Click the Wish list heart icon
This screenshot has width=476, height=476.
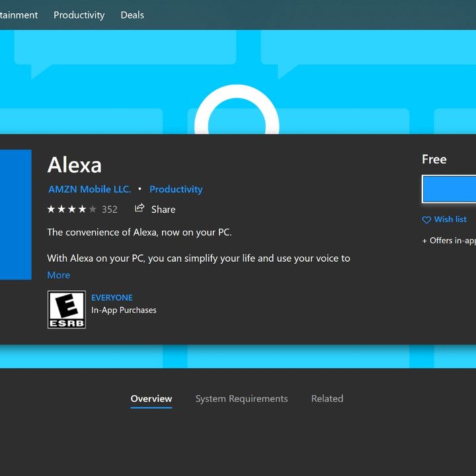tap(426, 219)
